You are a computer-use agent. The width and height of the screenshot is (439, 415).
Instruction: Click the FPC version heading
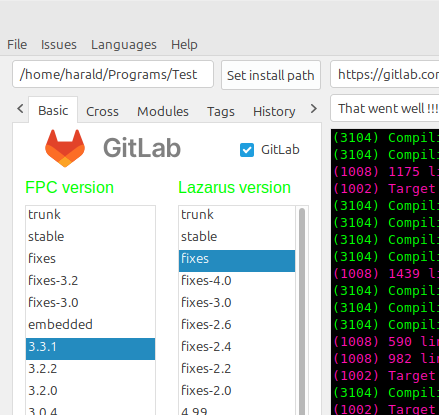(70, 187)
